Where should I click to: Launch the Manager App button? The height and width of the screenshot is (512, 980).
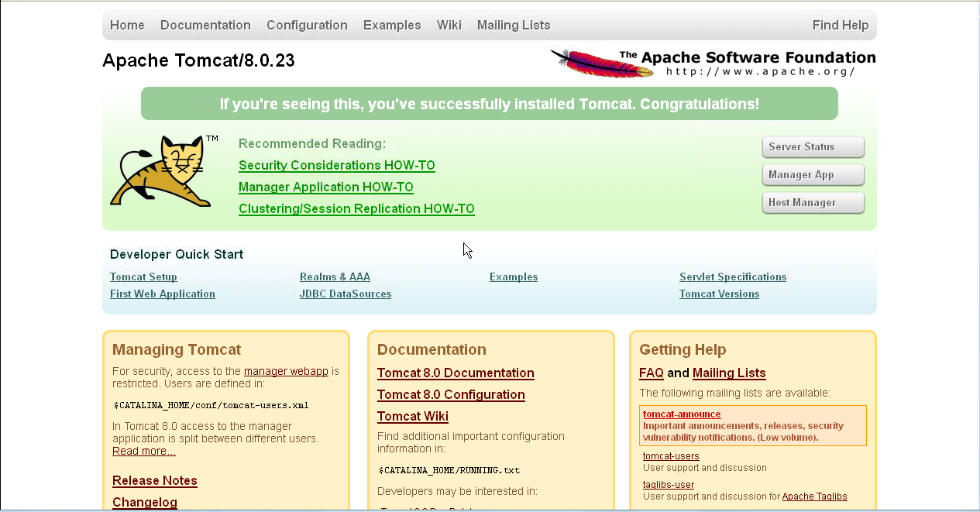(813, 175)
